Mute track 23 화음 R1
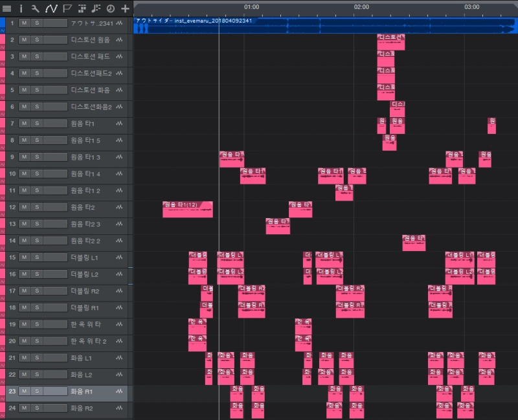 [x=24, y=392]
